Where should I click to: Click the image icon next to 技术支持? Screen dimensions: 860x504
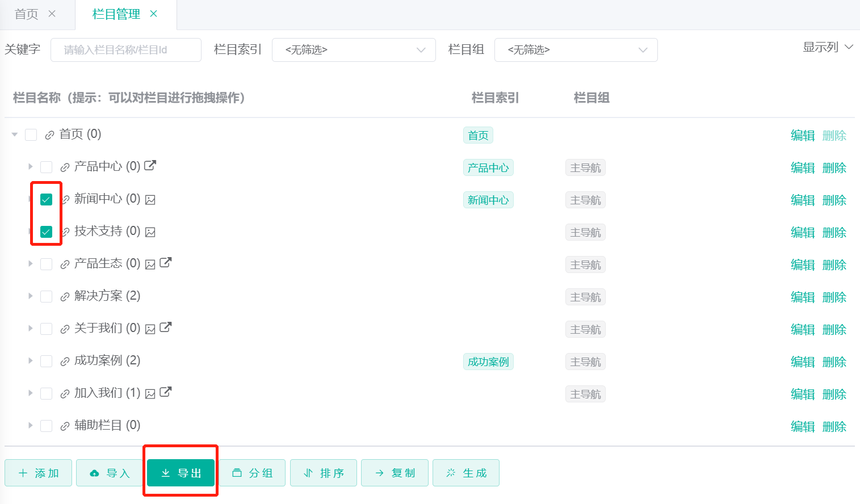(x=150, y=232)
